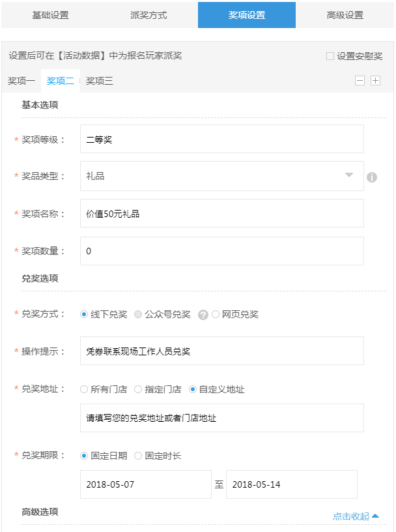Click the 点击收起 link
Viewport: 396px width, 532px height.
pyautogui.click(x=351, y=516)
